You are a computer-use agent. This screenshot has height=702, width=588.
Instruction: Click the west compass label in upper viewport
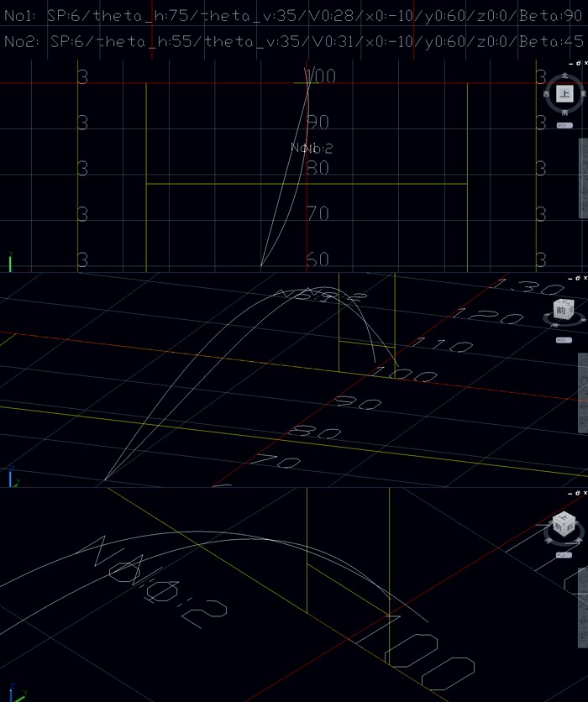point(548,94)
